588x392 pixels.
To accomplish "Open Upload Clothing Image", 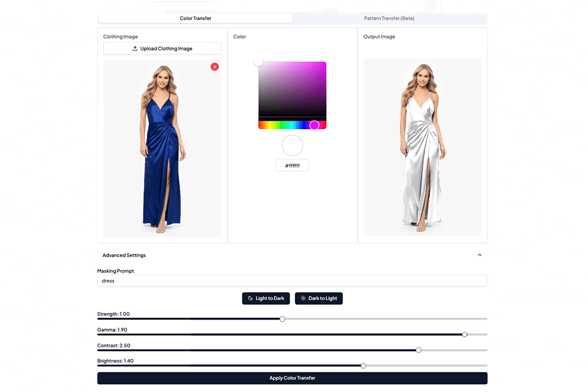I will [x=162, y=48].
